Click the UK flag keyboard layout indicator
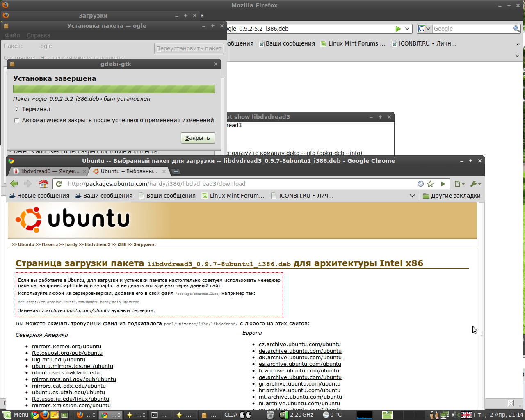525x420 pixels. click(x=466, y=415)
